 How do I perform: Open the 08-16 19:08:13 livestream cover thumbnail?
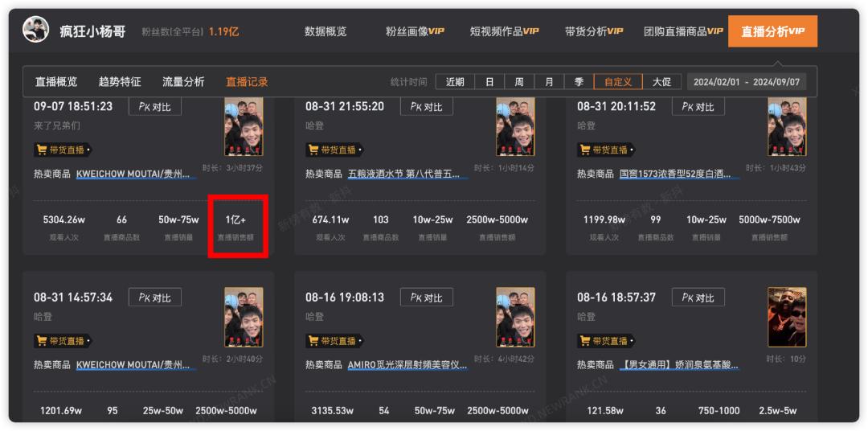(515, 318)
